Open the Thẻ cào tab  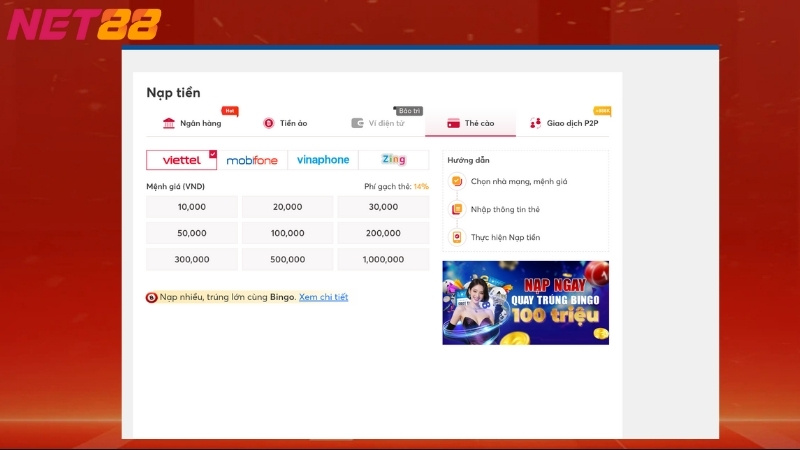(x=470, y=123)
